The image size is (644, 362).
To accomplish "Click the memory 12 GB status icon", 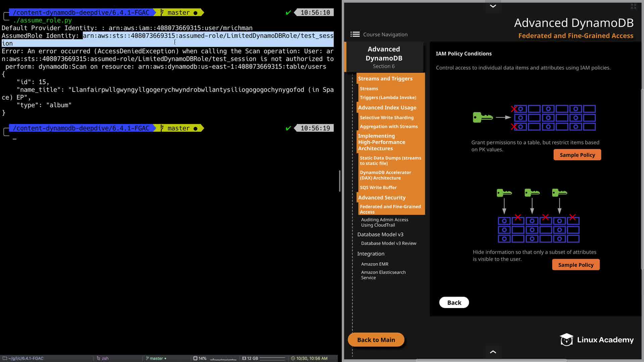I will point(244,358).
